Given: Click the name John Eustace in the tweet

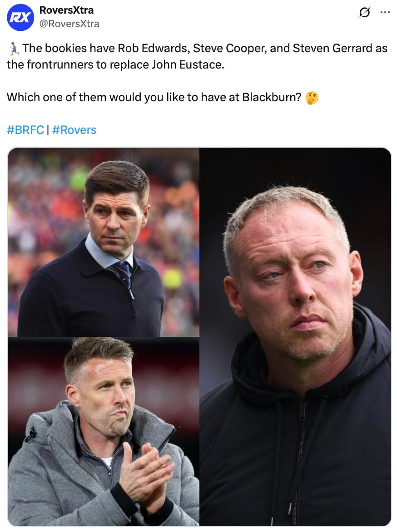Looking at the screenshot, I should 188,64.
